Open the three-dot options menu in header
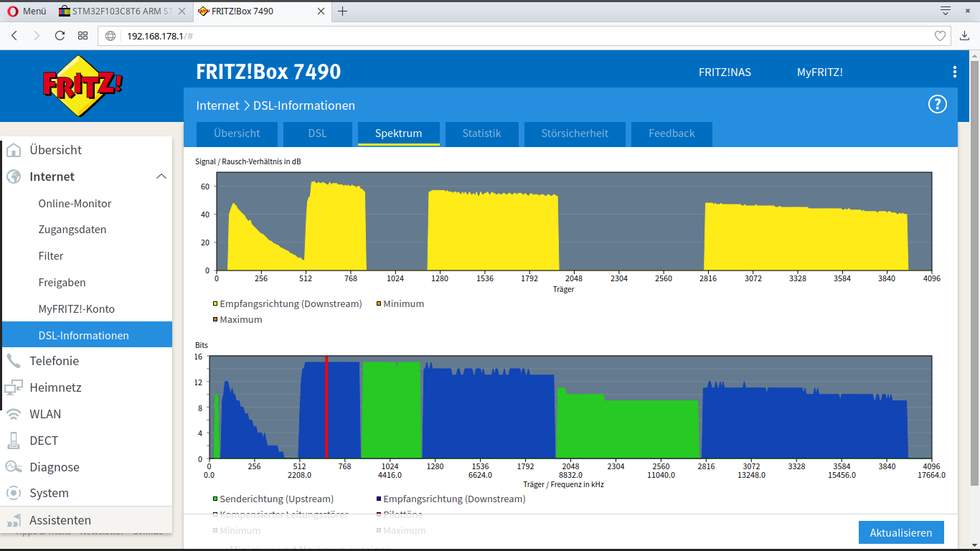This screenshot has height=551, width=980. (954, 72)
